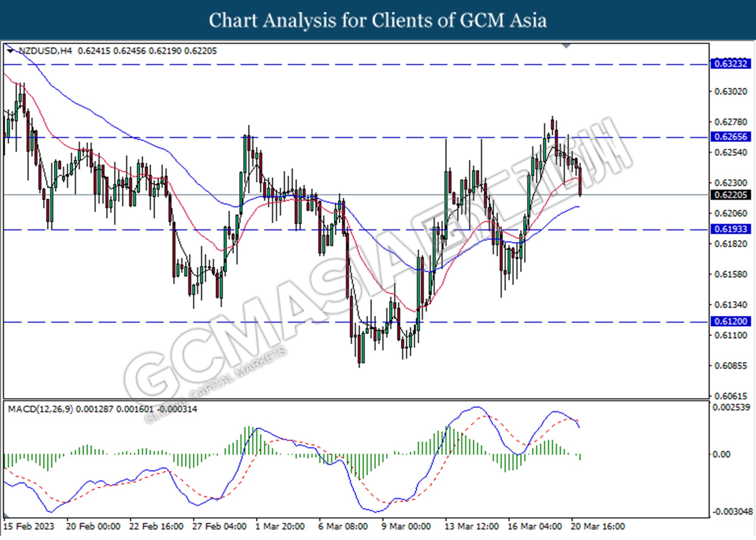Image resolution: width=756 pixels, height=540 pixels.
Task: Click the 22 Feb 16:00 time label
Action: (x=156, y=526)
